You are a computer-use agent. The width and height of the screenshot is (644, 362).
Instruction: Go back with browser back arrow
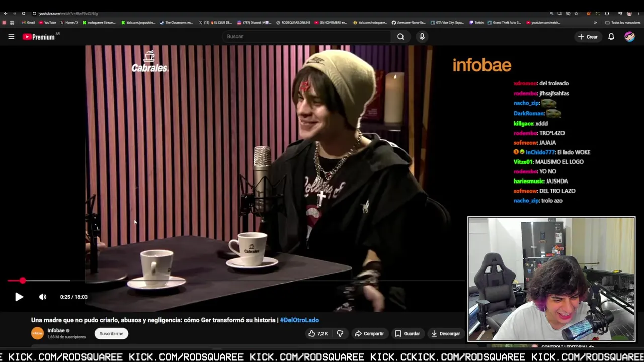[6, 13]
